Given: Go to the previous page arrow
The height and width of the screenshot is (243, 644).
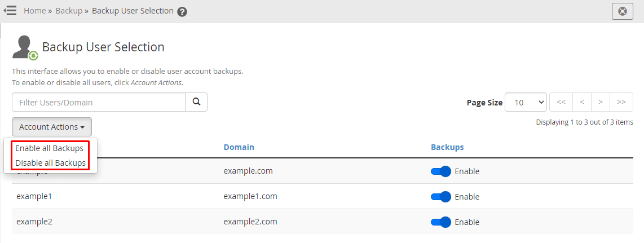Looking at the screenshot, I should point(581,102).
